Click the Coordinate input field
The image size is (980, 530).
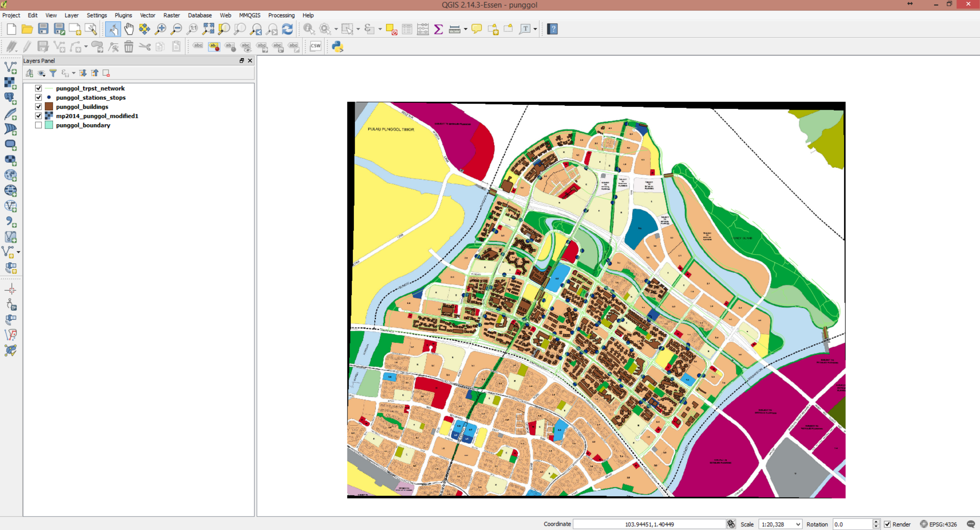[x=649, y=524]
